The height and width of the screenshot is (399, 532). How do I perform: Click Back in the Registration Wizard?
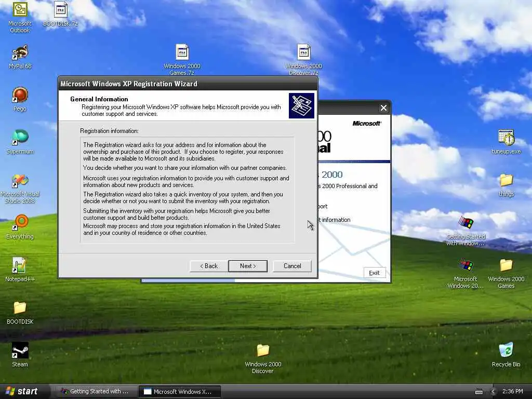click(x=209, y=266)
